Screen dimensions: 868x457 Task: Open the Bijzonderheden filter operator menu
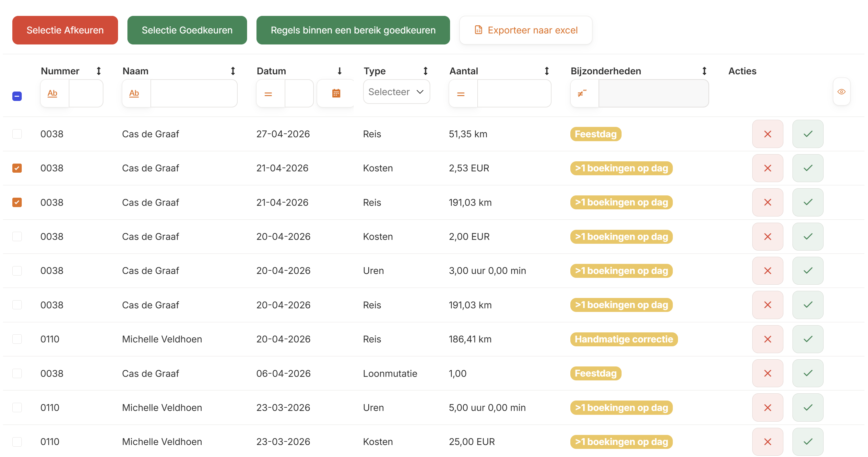pyautogui.click(x=584, y=93)
